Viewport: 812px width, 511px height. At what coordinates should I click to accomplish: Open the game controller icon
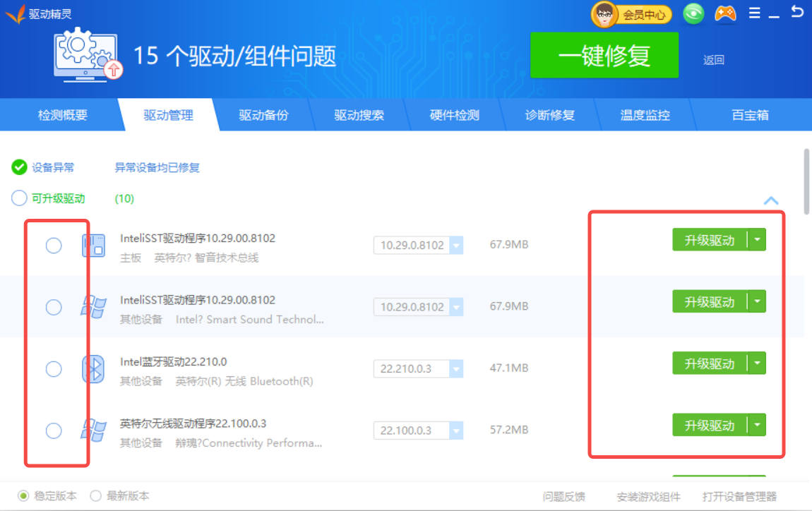pyautogui.click(x=725, y=13)
